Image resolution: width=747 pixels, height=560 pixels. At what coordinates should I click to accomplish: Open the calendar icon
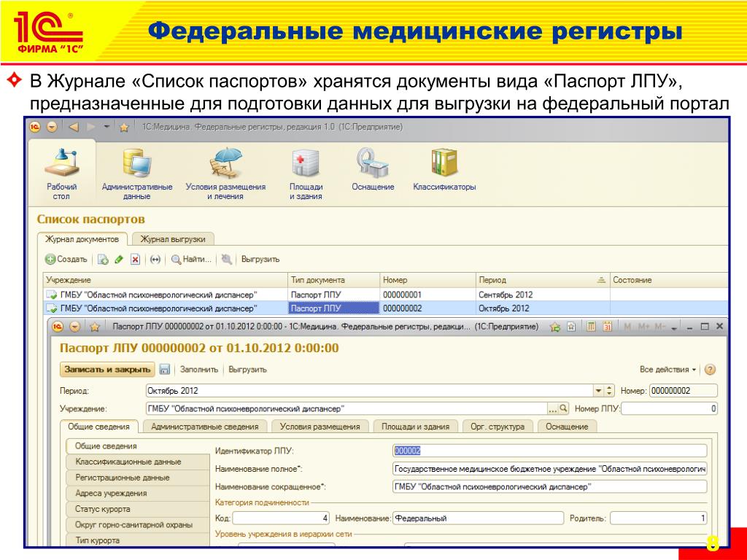point(607,327)
